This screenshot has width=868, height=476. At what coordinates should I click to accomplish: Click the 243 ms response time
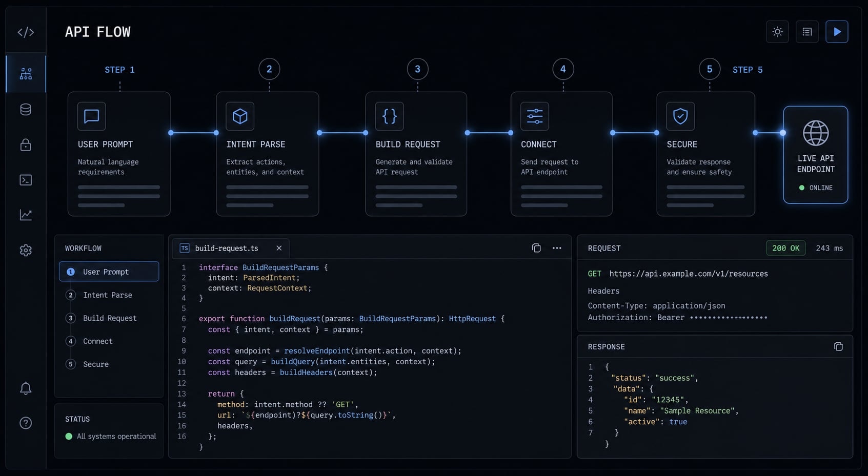pos(829,248)
